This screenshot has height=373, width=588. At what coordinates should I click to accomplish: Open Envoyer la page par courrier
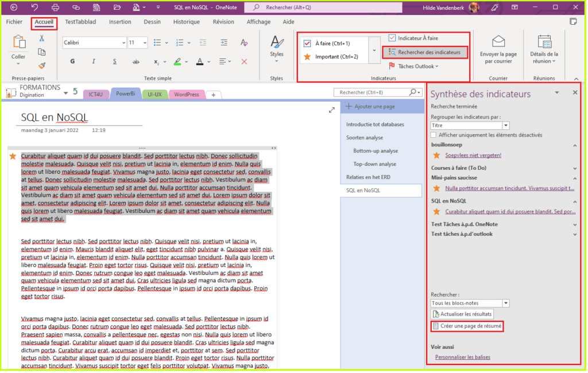pos(498,50)
